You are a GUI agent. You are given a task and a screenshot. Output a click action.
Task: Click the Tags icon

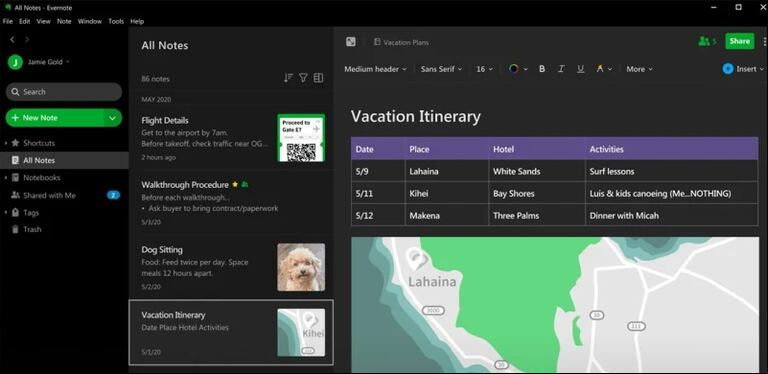pyautogui.click(x=15, y=212)
